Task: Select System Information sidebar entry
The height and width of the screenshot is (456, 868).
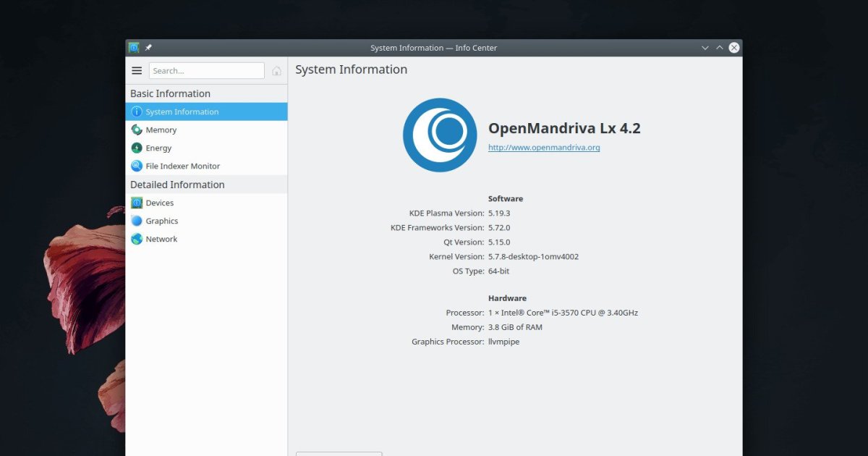Action: 182,112
